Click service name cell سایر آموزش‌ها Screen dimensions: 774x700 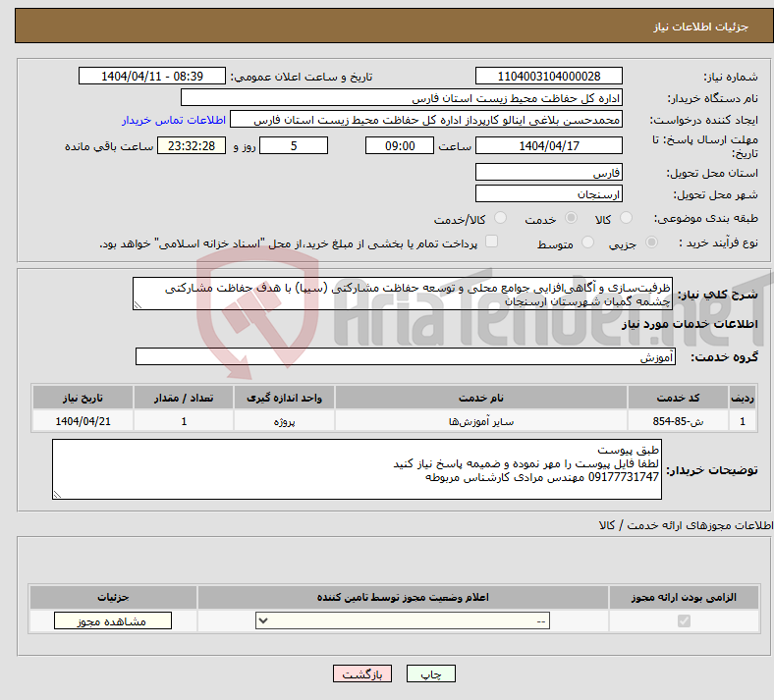pos(480,421)
